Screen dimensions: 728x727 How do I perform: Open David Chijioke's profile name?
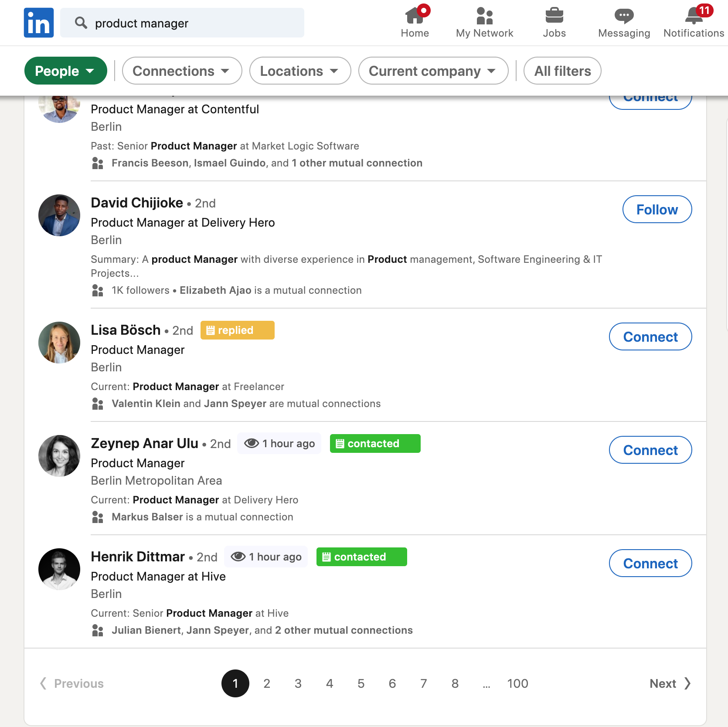click(x=137, y=203)
